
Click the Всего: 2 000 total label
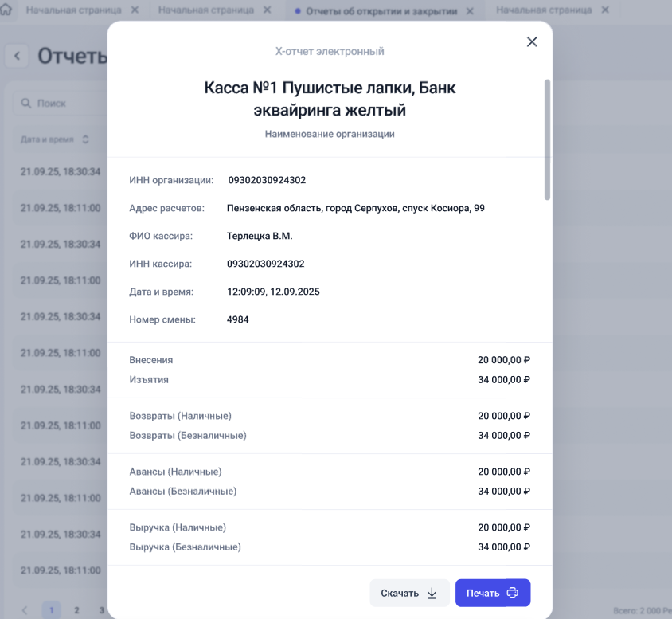coord(642,610)
